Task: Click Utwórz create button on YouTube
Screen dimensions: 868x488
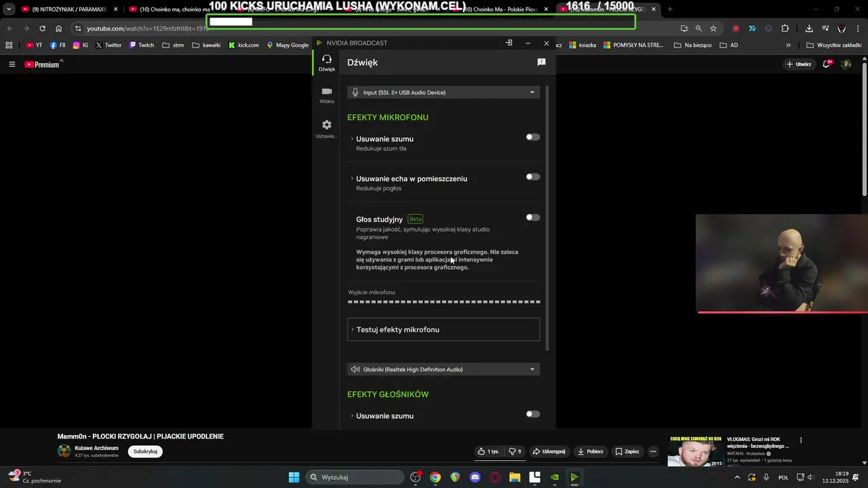Action: point(799,64)
